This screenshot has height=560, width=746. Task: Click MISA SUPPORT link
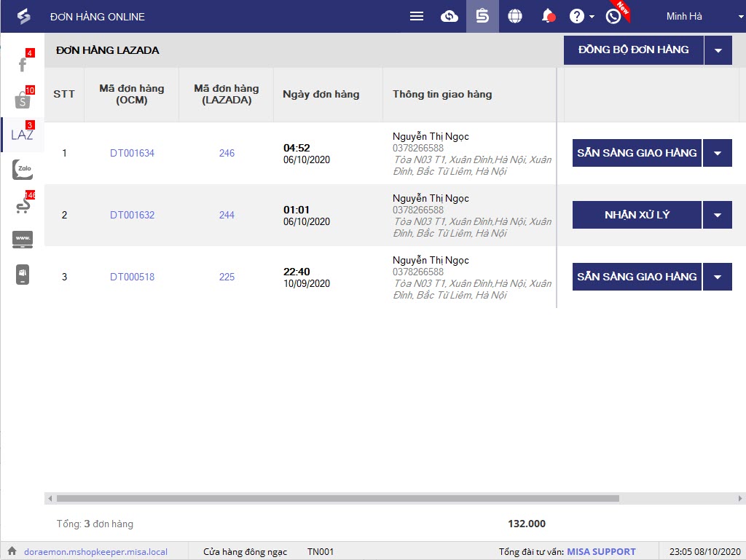pos(601,551)
